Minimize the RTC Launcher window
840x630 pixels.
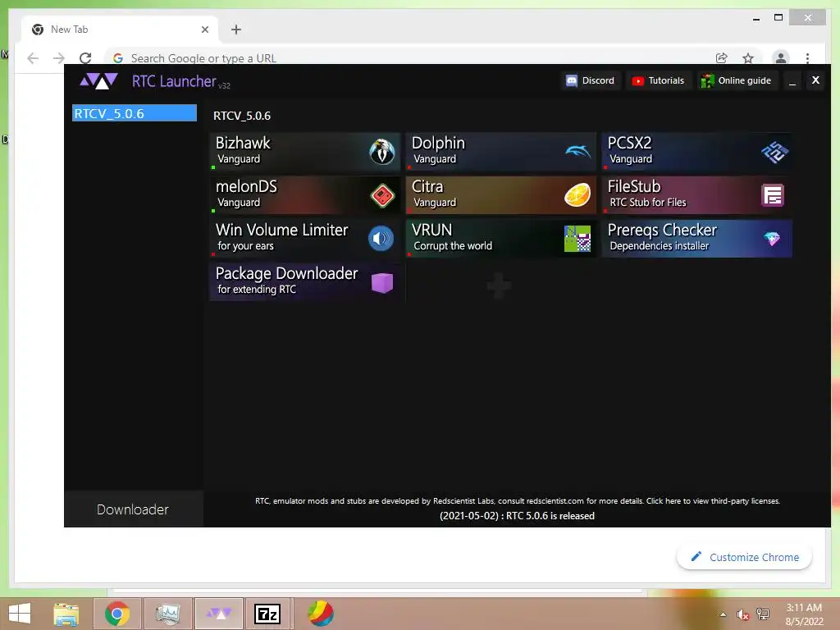[x=792, y=81]
